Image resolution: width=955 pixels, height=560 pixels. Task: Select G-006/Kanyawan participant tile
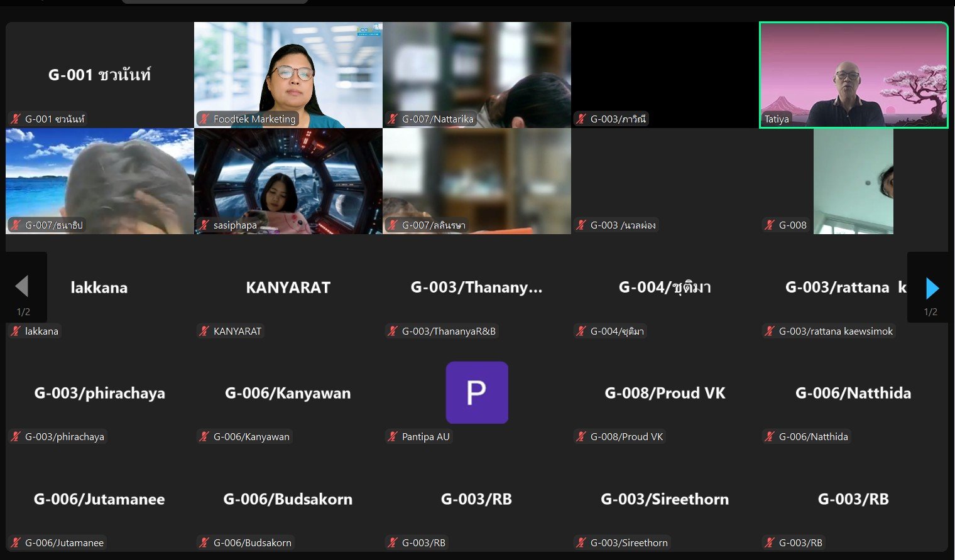pos(288,393)
